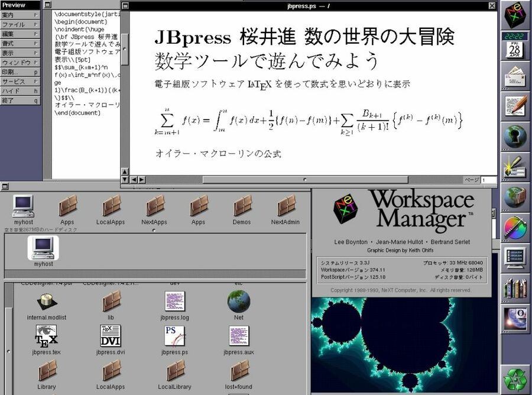Expand the サービス submenu
The height and width of the screenshot is (395, 532).
21,82
